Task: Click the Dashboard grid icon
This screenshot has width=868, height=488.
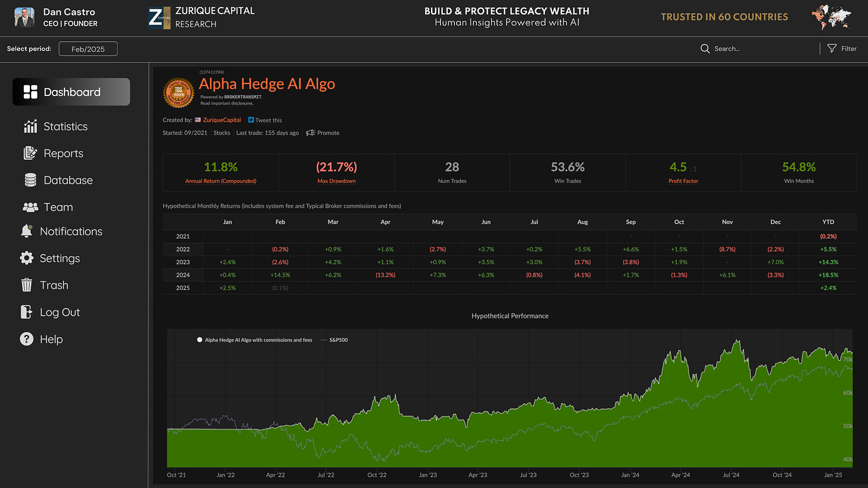Action: pos(30,92)
